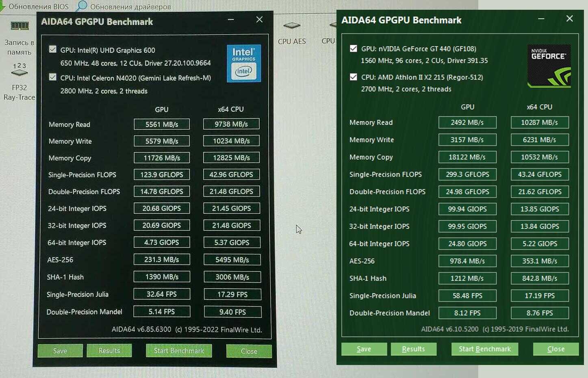Click the Intel Graphics logo
This screenshot has width=588, height=378.
pyautogui.click(x=244, y=63)
